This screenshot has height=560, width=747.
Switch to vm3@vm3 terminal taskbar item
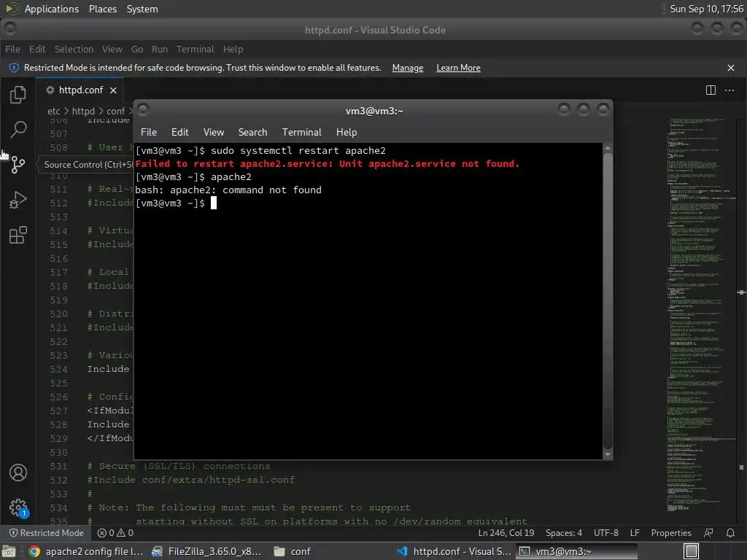pyautogui.click(x=576, y=551)
